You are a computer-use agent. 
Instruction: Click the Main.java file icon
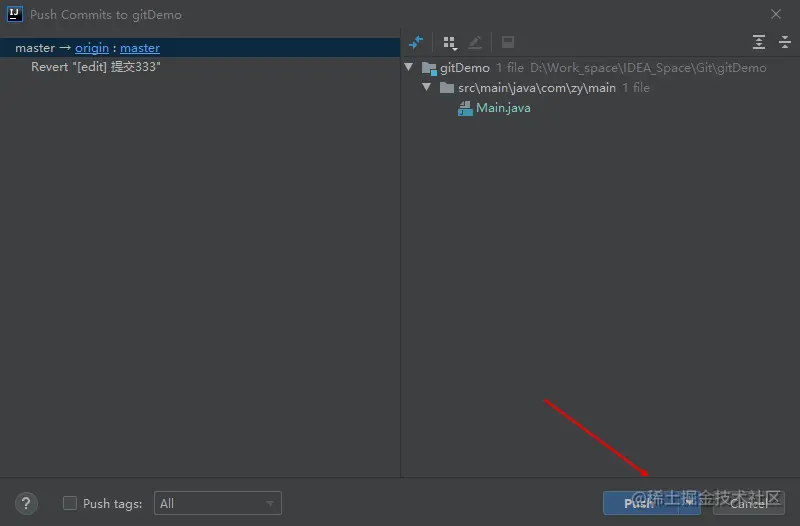[x=465, y=108]
